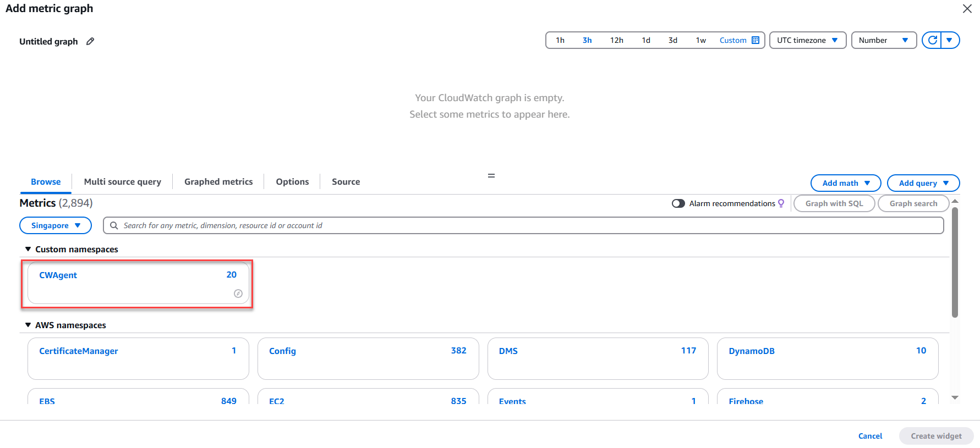Switch to the Browse tab
The width and height of the screenshot is (980, 448).
pos(46,182)
